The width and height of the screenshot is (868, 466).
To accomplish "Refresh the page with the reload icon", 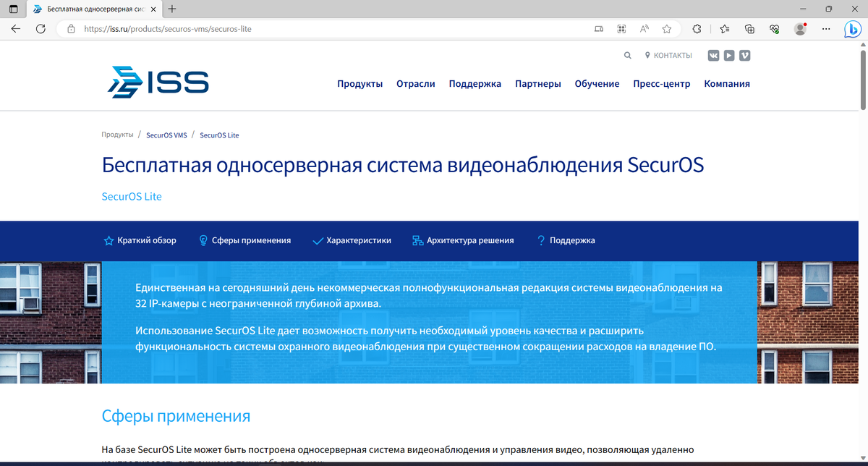I will pos(41,29).
